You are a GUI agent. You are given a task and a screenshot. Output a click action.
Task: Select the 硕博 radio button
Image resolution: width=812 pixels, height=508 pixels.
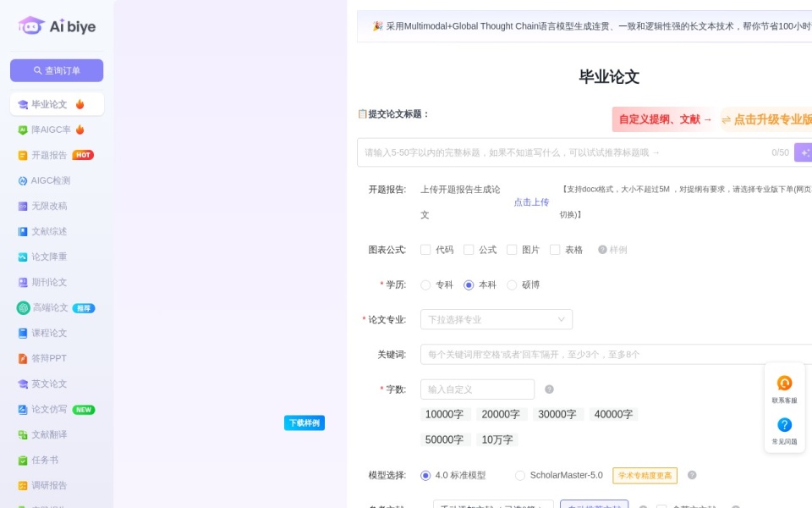coord(512,284)
